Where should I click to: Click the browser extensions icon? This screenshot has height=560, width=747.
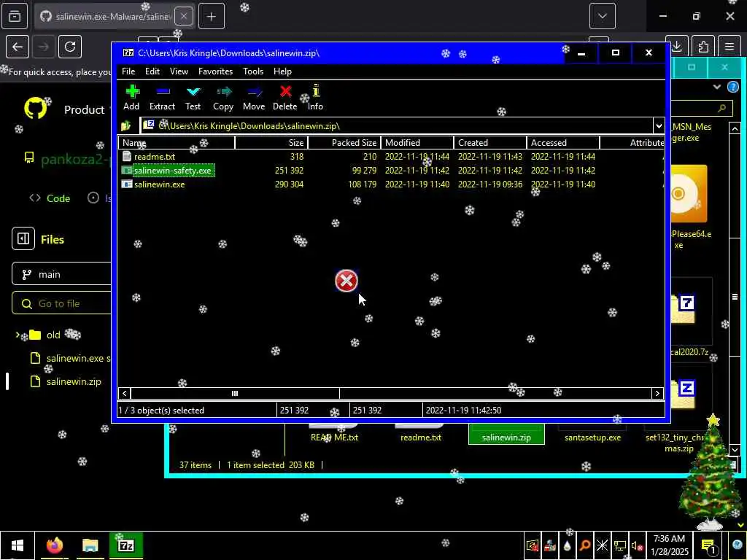pos(703,47)
